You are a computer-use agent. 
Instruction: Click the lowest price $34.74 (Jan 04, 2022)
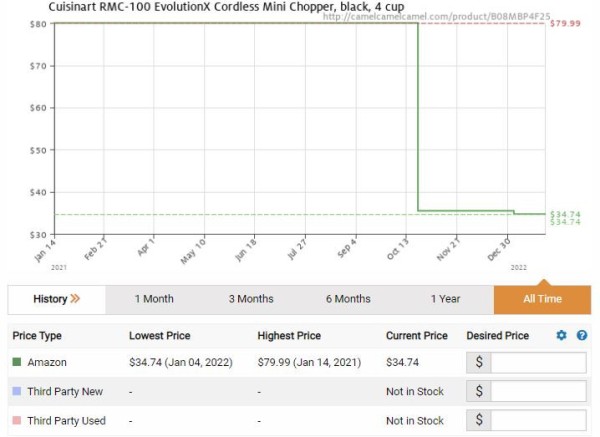181,362
